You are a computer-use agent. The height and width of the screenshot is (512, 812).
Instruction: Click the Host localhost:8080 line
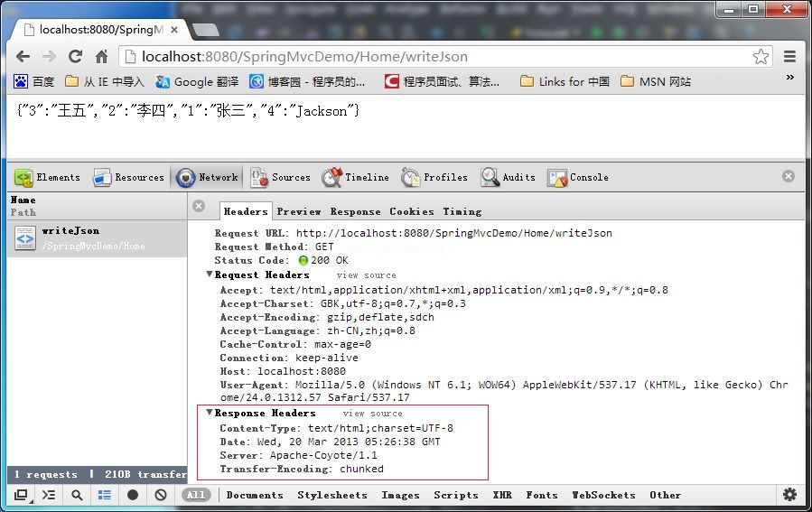click(x=283, y=371)
